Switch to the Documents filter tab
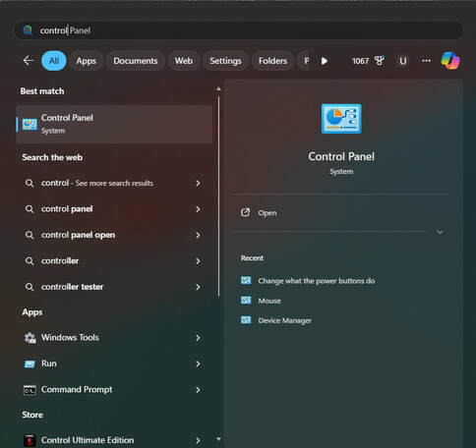 [136, 61]
